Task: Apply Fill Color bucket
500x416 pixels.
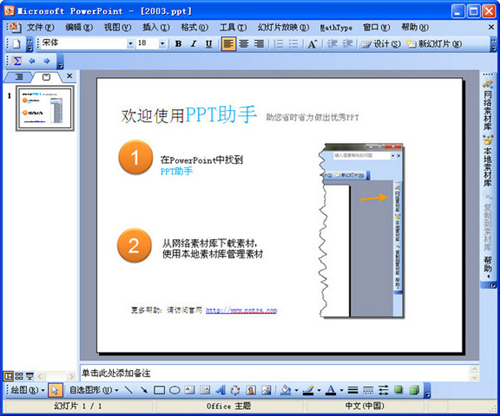Action: click(286, 390)
